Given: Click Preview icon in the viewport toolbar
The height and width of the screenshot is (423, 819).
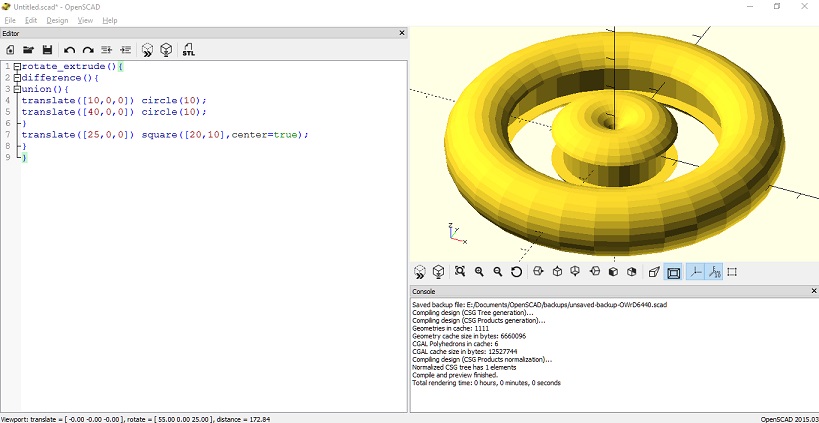Looking at the screenshot, I should click(419, 272).
